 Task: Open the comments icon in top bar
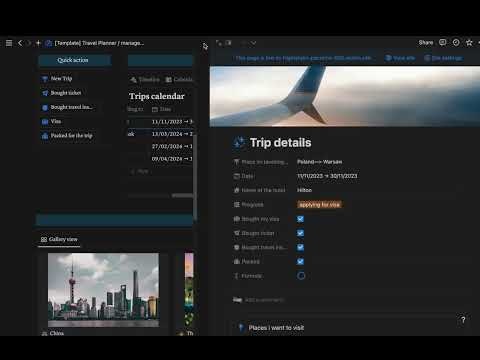443,42
